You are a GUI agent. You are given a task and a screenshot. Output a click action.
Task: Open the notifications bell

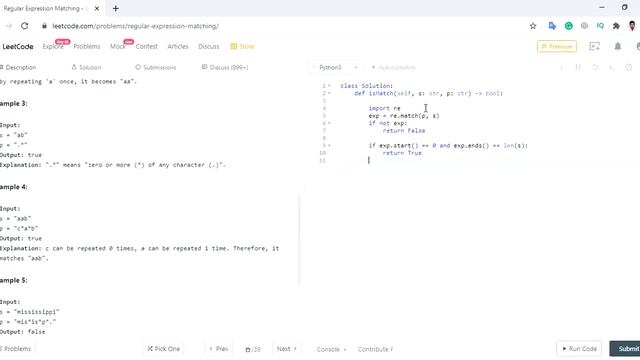[618, 47]
